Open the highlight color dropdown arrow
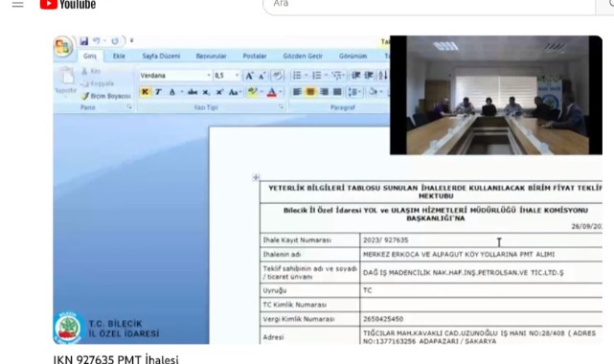614x364 pixels. (x=262, y=92)
